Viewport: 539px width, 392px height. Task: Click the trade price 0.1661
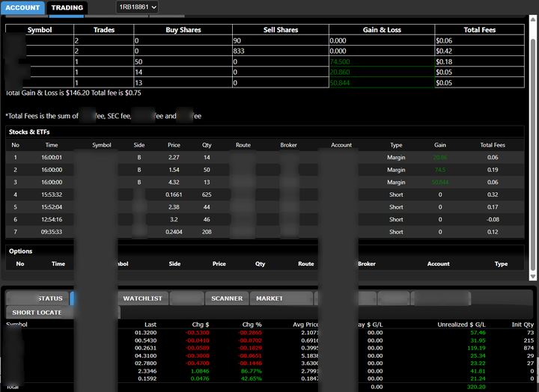tap(174, 195)
